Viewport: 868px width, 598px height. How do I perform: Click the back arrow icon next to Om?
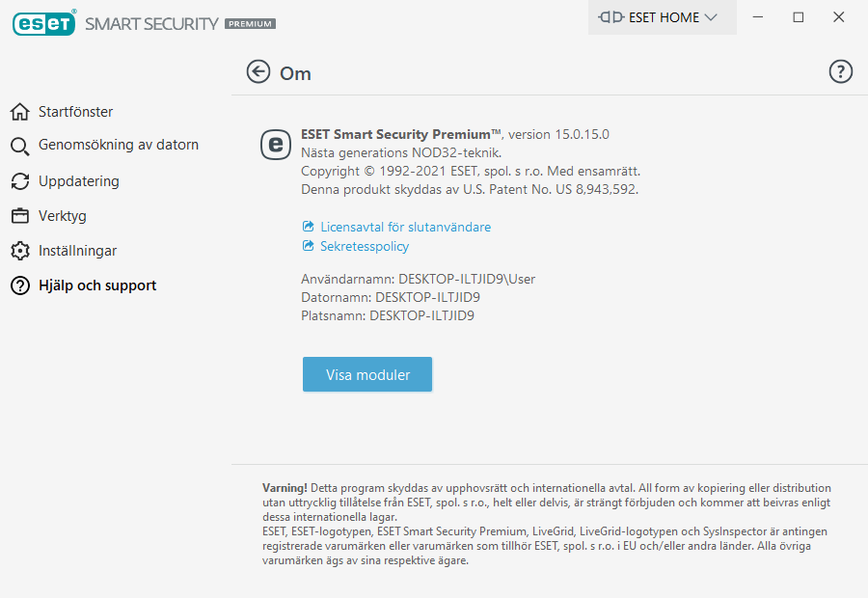(x=258, y=72)
